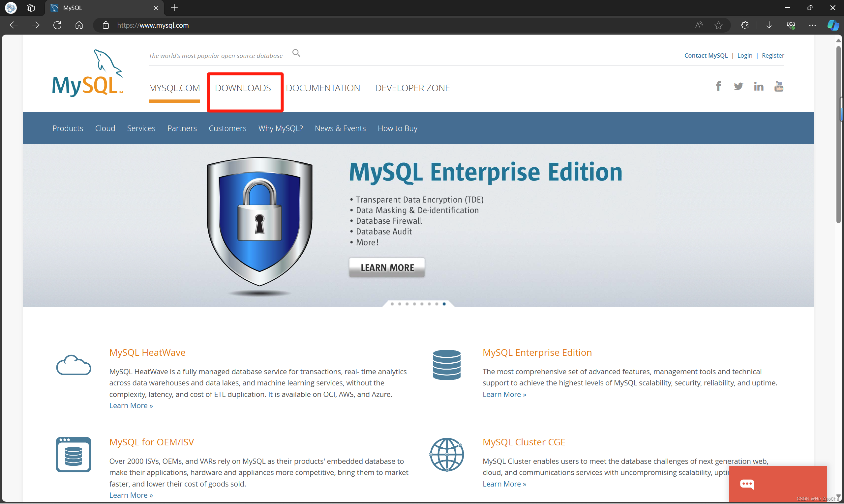Click the MySQL dolphin logo
The width and height of the screenshot is (844, 504).
point(87,73)
